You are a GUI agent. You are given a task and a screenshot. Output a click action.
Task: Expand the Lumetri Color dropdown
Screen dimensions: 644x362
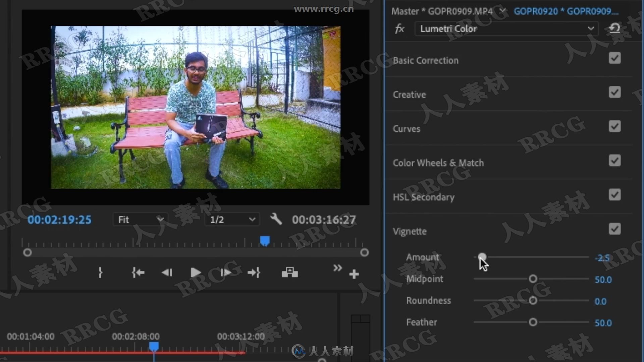pyautogui.click(x=591, y=28)
